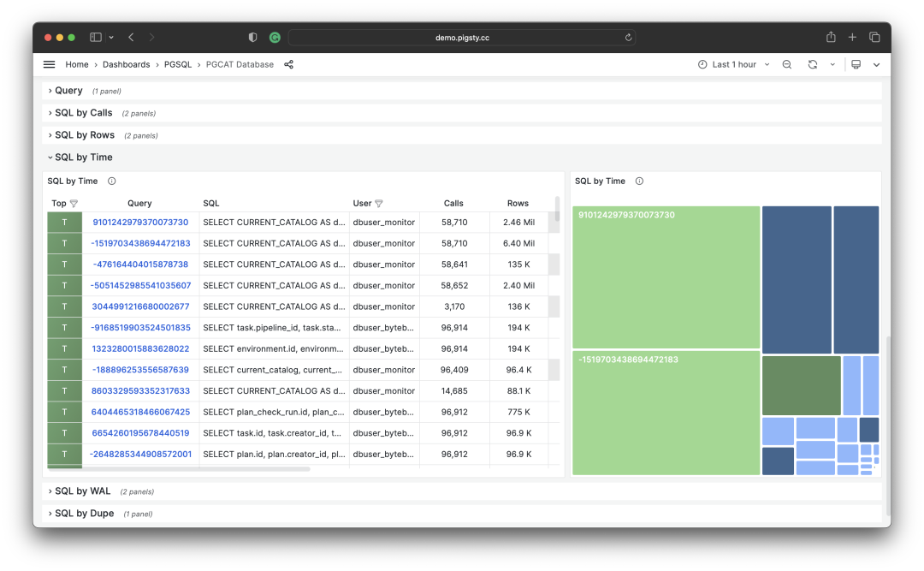This screenshot has height=571, width=924.
Task: Refresh the dashboard with the refresh icon
Action: click(x=812, y=64)
